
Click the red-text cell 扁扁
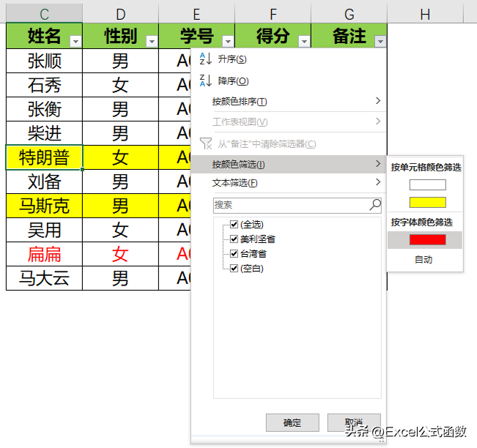[45, 254]
